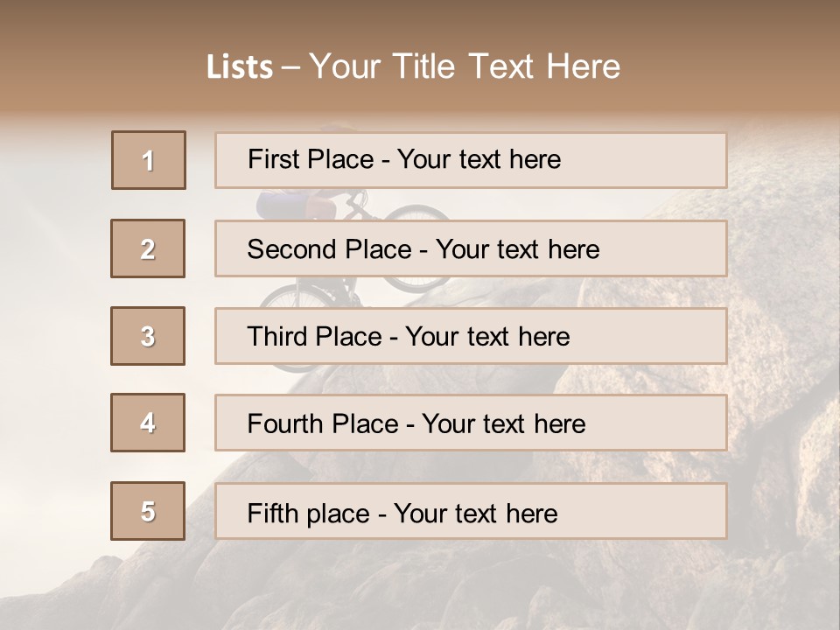
Task: Click the number 2 box
Action: pos(148,248)
